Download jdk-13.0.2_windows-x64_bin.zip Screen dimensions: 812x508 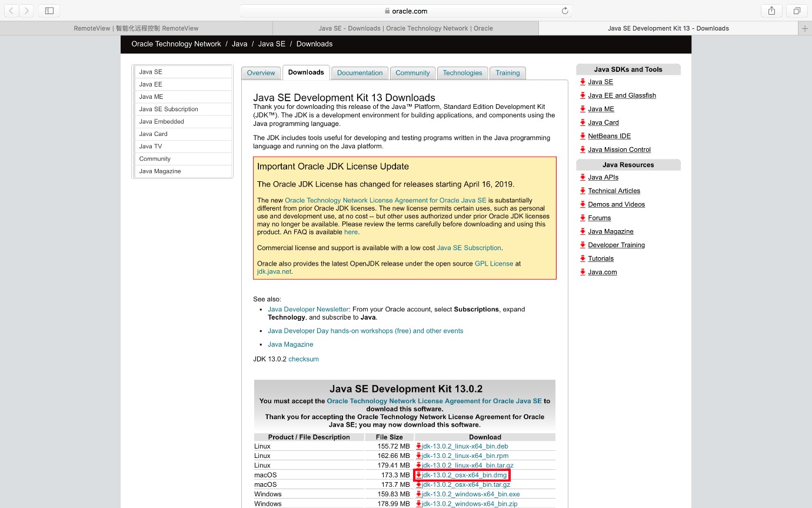(x=470, y=504)
